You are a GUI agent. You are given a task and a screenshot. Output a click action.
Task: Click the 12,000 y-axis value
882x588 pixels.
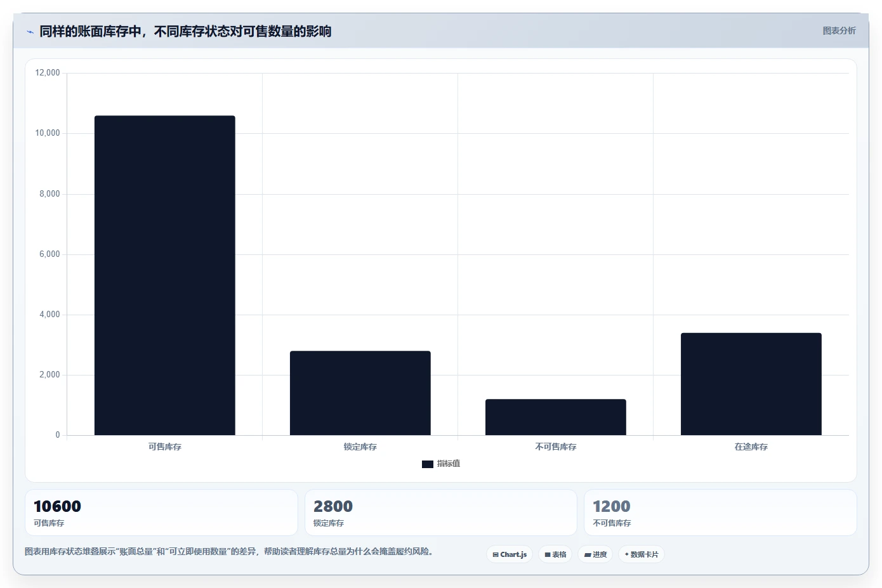tap(48, 73)
